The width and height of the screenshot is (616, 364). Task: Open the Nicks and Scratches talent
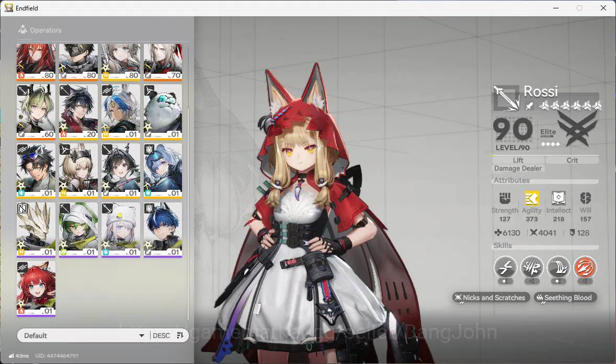(x=491, y=298)
